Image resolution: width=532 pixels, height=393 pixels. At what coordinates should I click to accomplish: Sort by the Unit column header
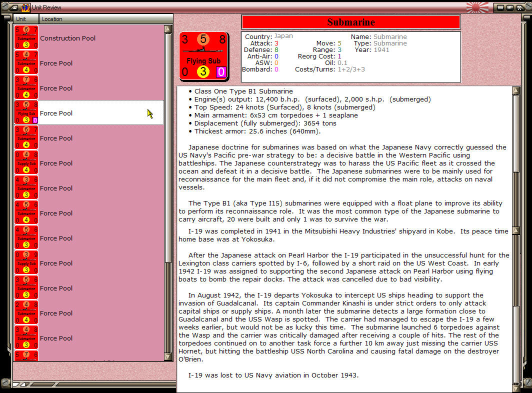tap(26, 19)
